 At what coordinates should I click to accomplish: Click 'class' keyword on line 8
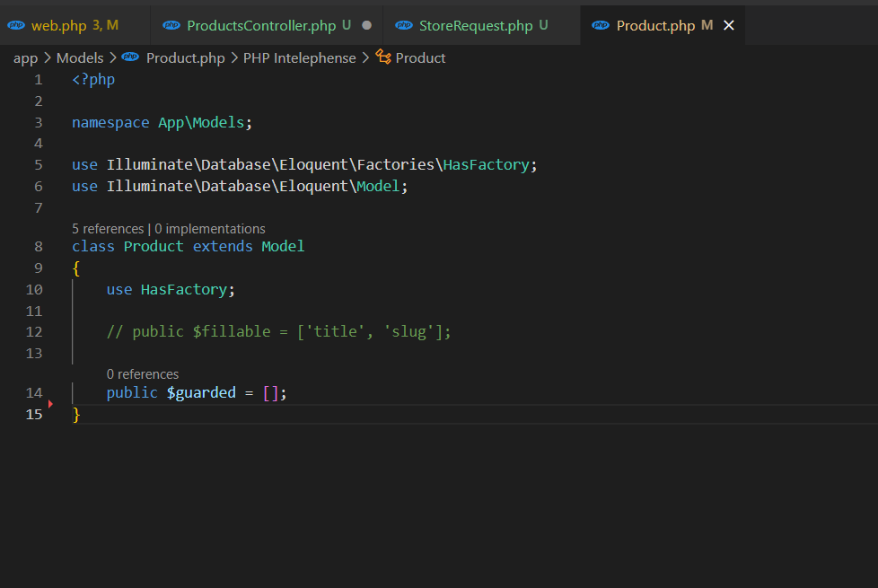click(x=93, y=246)
